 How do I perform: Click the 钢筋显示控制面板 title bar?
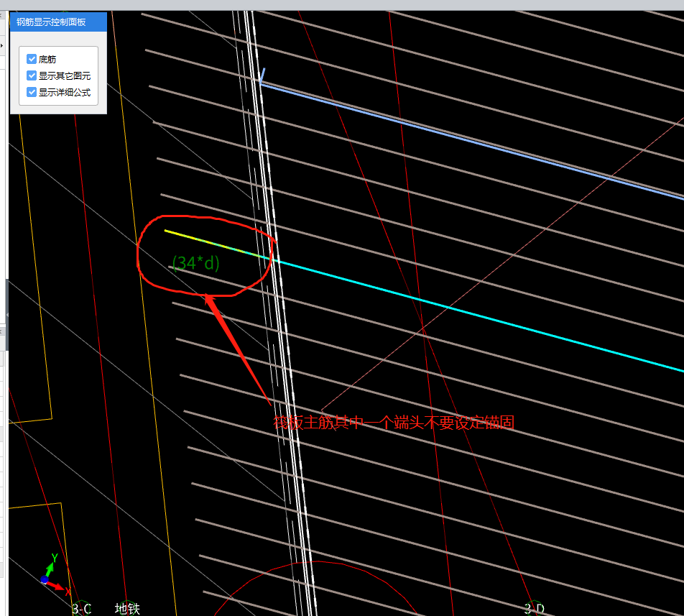tap(58, 22)
